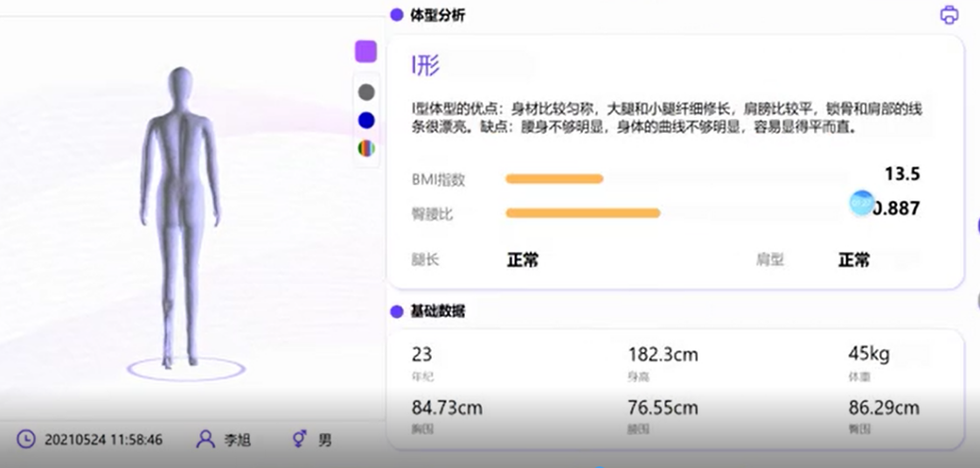Click the circular platform under the model

(185, 369)
